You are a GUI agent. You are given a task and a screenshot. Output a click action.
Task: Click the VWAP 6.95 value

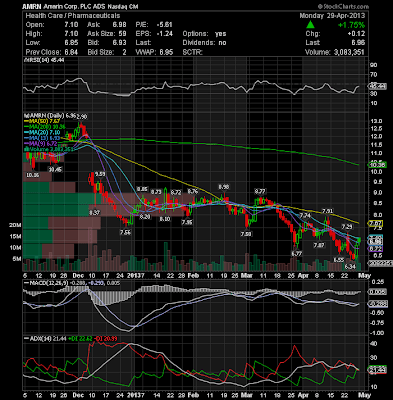[x=166, y=52]
